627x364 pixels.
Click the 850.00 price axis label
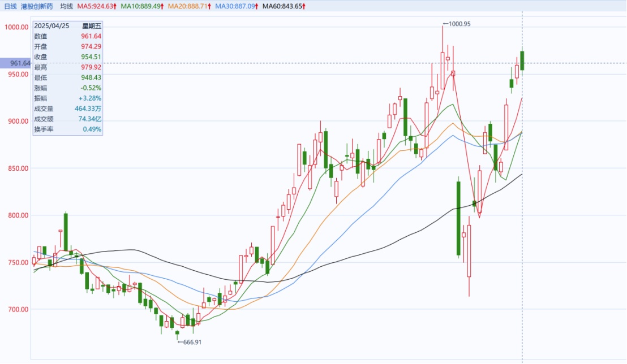tap(19, 168)
